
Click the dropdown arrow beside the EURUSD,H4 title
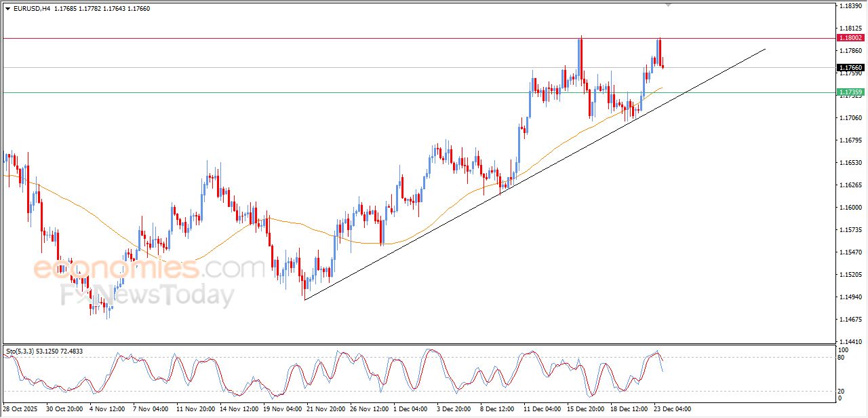click(x=7, y=9)
